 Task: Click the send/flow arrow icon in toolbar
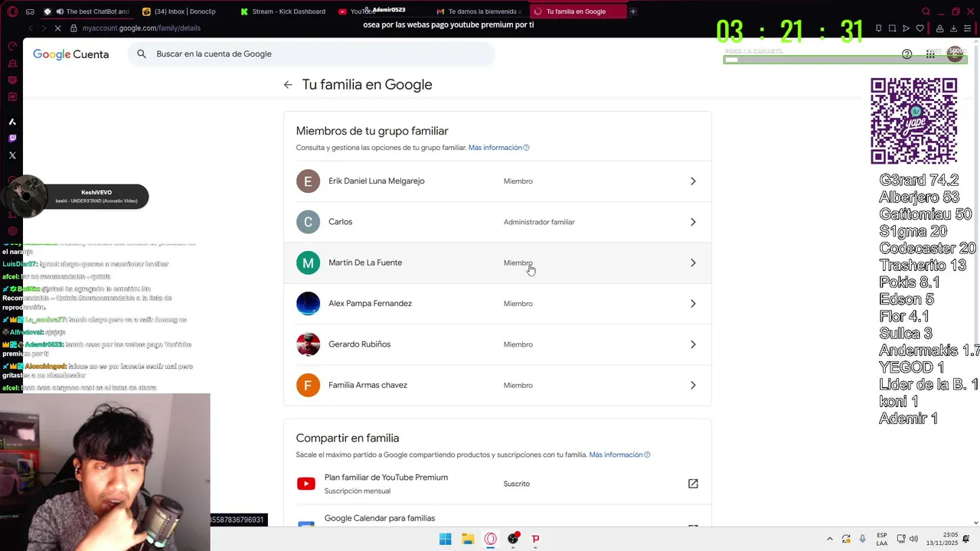tap(906, 28)
